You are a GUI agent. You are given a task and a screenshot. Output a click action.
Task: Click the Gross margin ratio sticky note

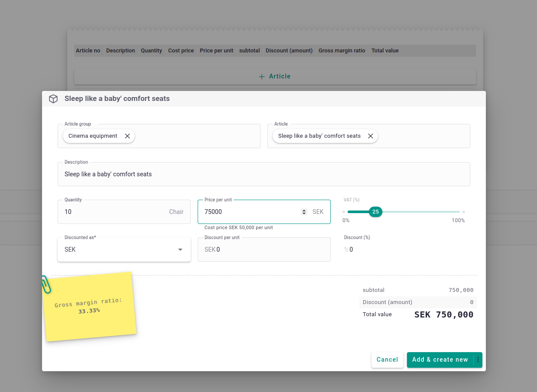[90, 308]
